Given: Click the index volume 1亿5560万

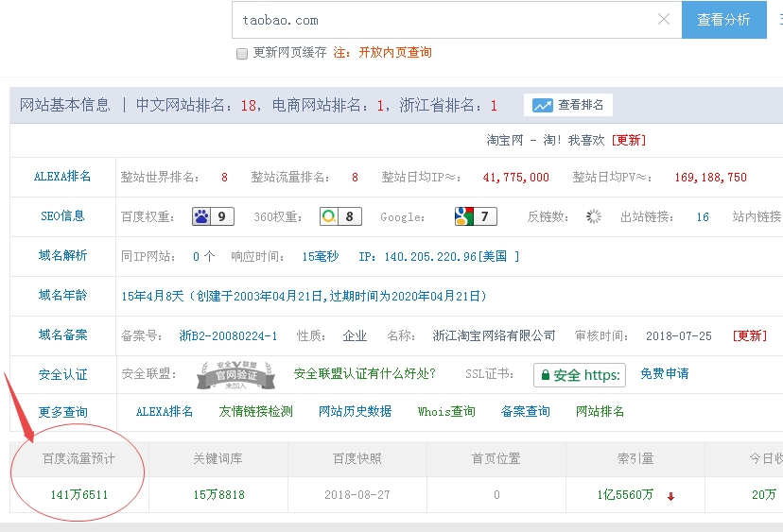Looking at the screenshot, I should 625,494.
